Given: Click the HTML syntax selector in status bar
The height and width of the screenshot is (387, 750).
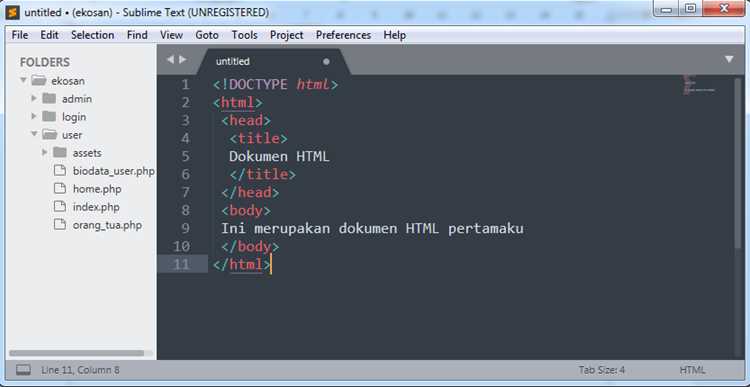Looking at the screenshot, I should click(x=692, y=370).
